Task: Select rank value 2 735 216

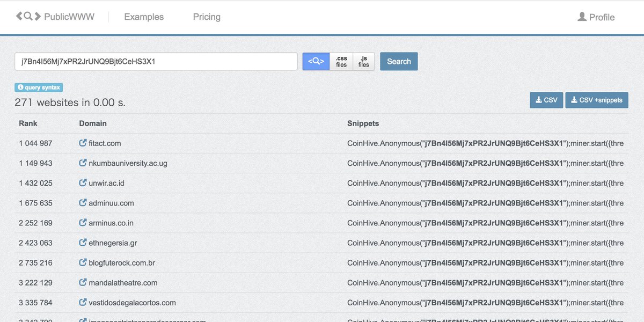Action: pos(35,263)
